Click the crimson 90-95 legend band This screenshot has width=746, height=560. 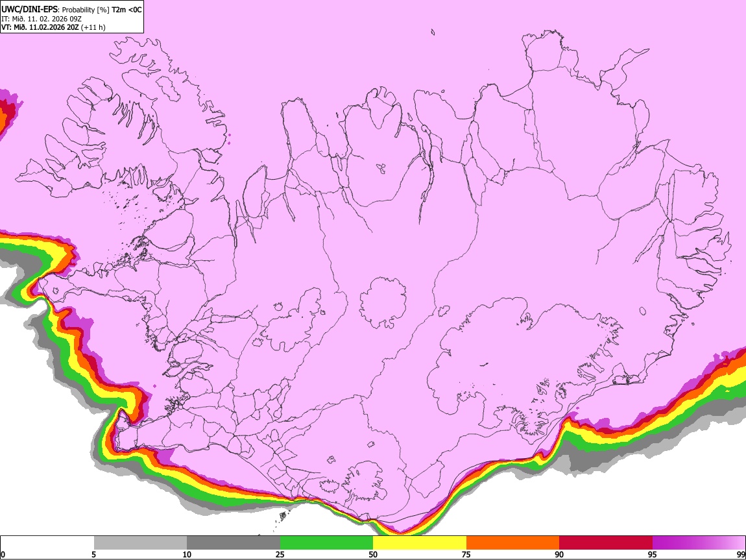pyautogui.click(x=606, y=543)
